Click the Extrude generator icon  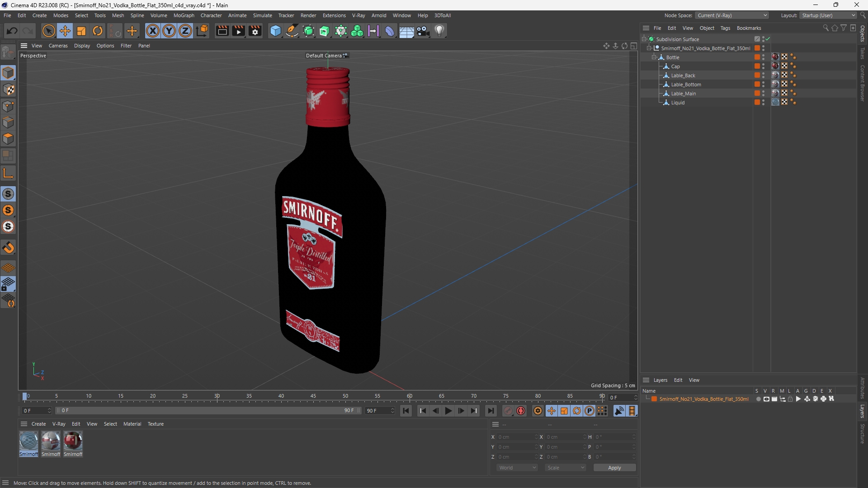(x=325, y=31)
